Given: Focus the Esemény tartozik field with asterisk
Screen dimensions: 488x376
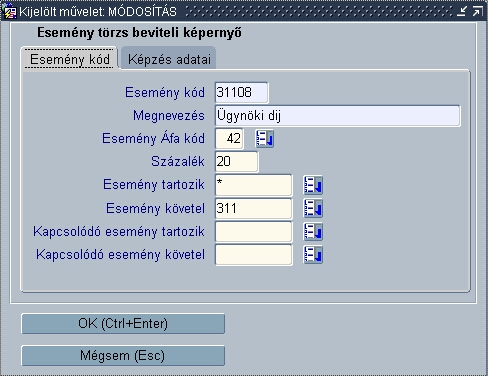Looking at the screenshot, I should tap(254, 185).
